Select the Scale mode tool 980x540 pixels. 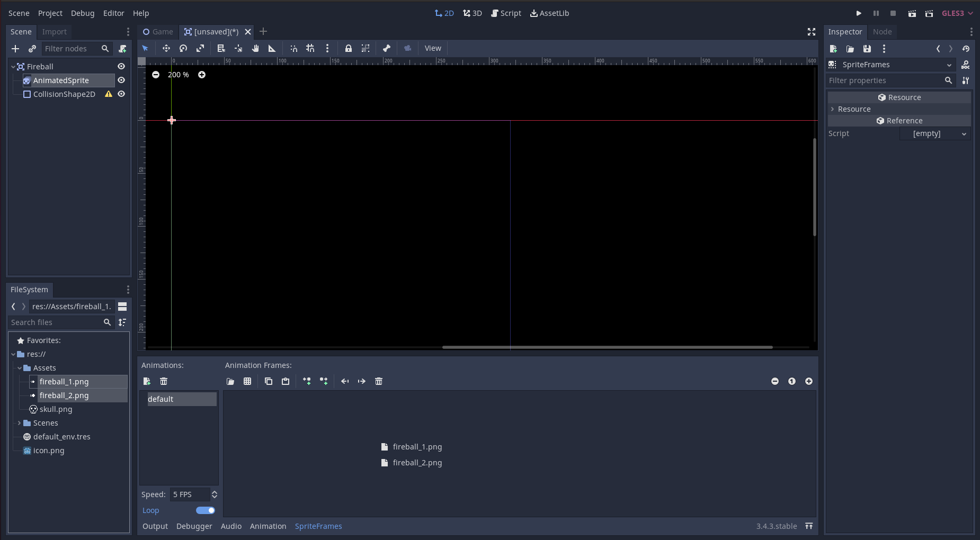pyautogui.click(x=200, y=48)
